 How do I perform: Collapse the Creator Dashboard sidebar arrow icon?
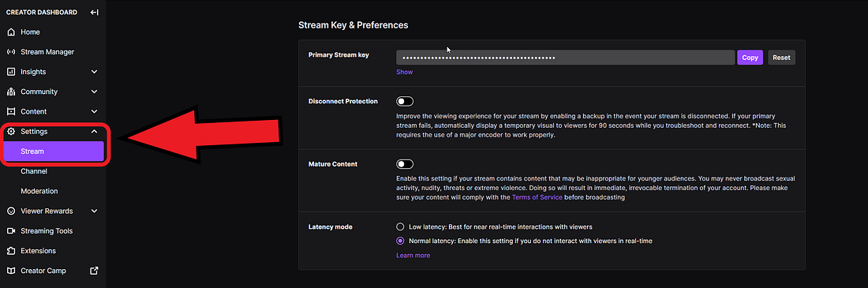(94, 12)
